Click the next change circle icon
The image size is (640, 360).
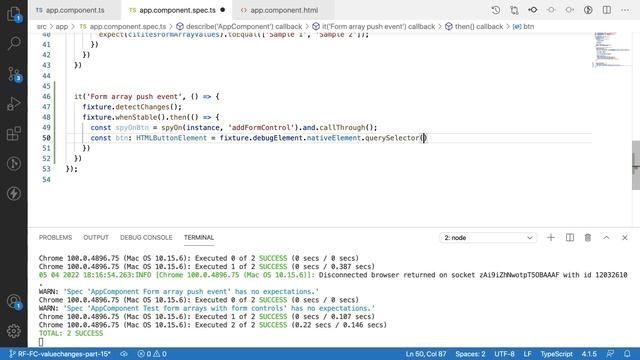[x=569, y=10]
